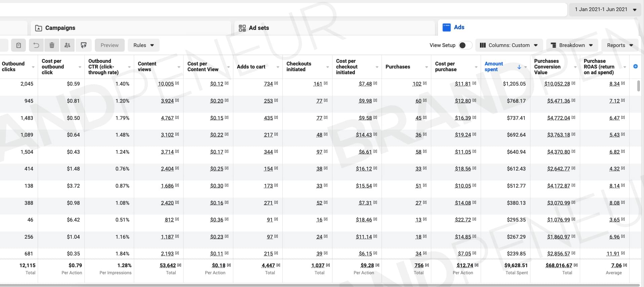Viewport: 644px width, 287px height.
Task: Open the Adds to cart column menu arrow
Action: pos(278,67)
